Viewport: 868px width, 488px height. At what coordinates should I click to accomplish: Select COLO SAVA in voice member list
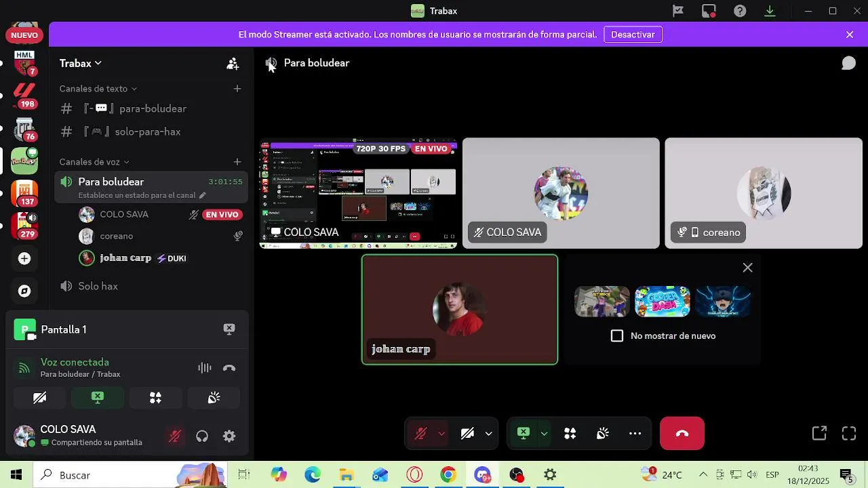(160, 215)
